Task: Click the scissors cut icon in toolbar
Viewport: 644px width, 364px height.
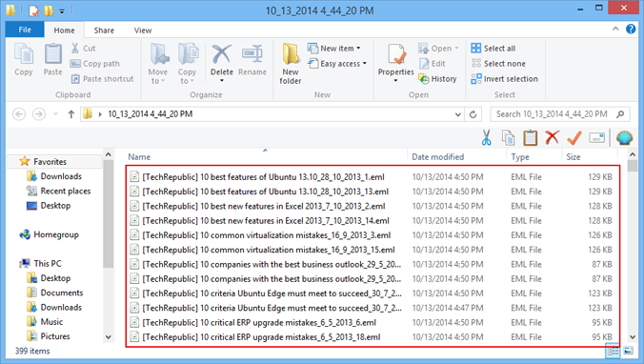Action: (486, 137)
